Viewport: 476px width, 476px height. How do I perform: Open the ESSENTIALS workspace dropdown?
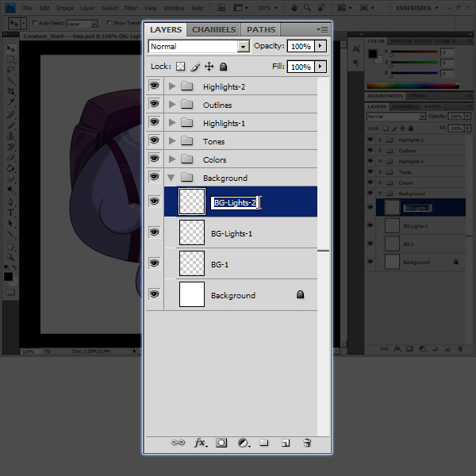pos(417,8)
